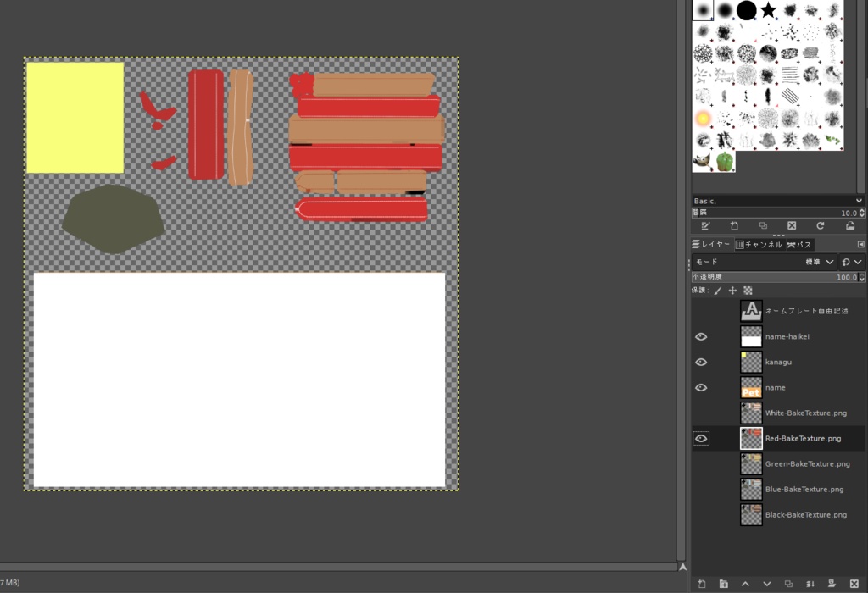868x593 pixels.
Task: Lower the selected layer one step
Action: [766, 584]
